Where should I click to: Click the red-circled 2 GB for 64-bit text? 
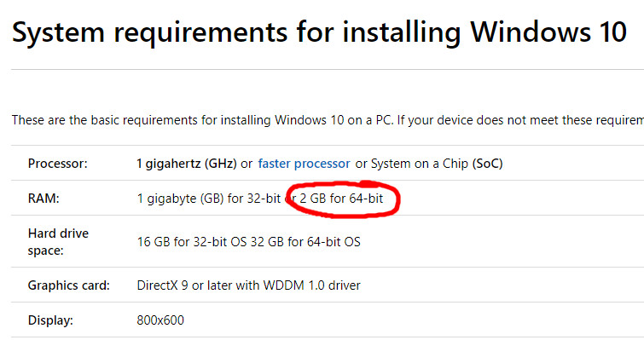pyautogui.click(x=341, y=199)
